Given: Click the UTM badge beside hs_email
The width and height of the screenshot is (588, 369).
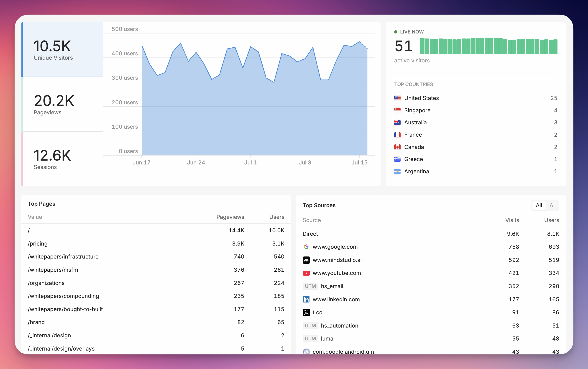Looking at the screenshot, I should pyautogui.click(x=310, y=286).
